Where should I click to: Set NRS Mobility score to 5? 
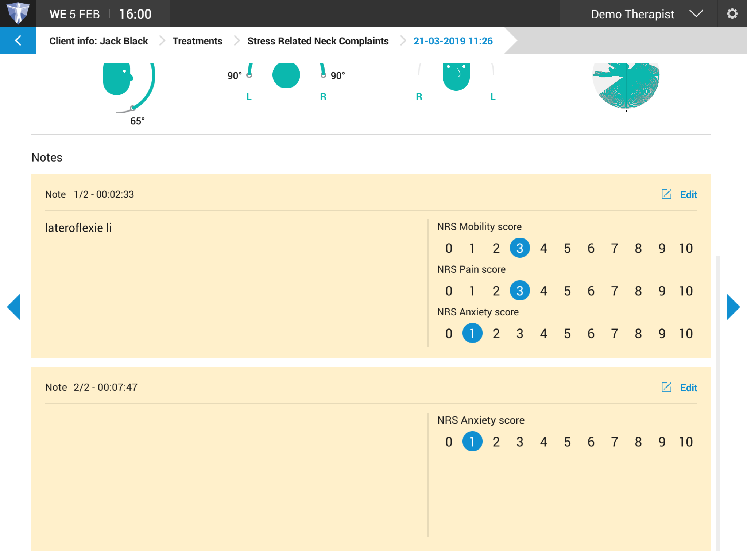point(567,248)
